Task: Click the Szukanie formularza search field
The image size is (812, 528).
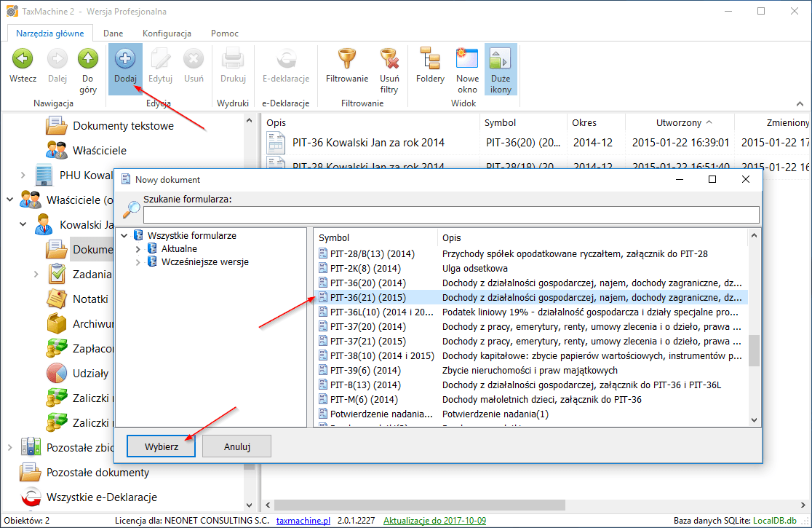Action: (450, 214)
